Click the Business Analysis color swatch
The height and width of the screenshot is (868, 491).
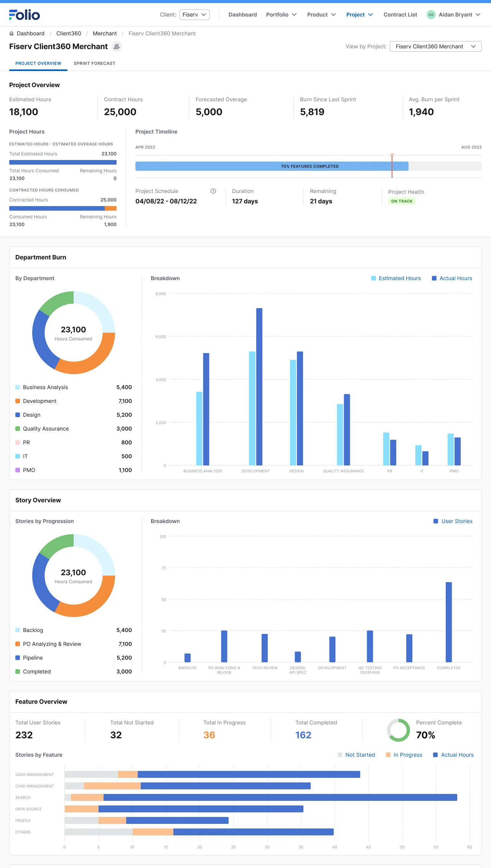coord(18,387)
